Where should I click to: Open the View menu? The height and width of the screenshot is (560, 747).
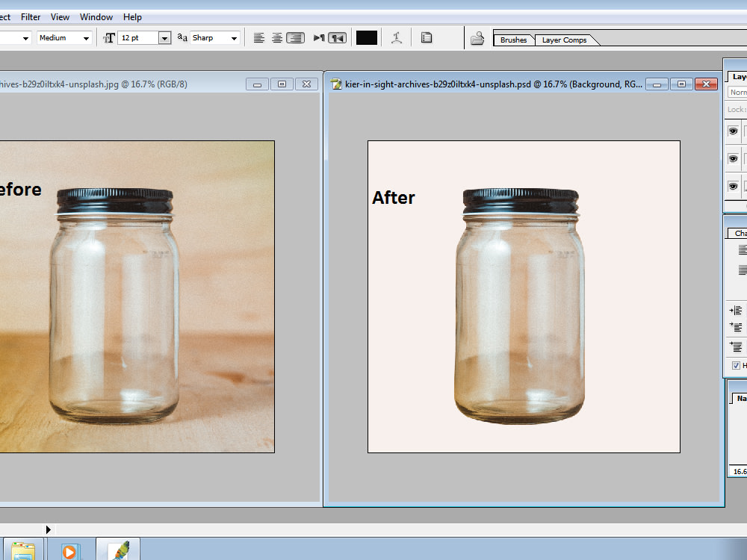60,17
